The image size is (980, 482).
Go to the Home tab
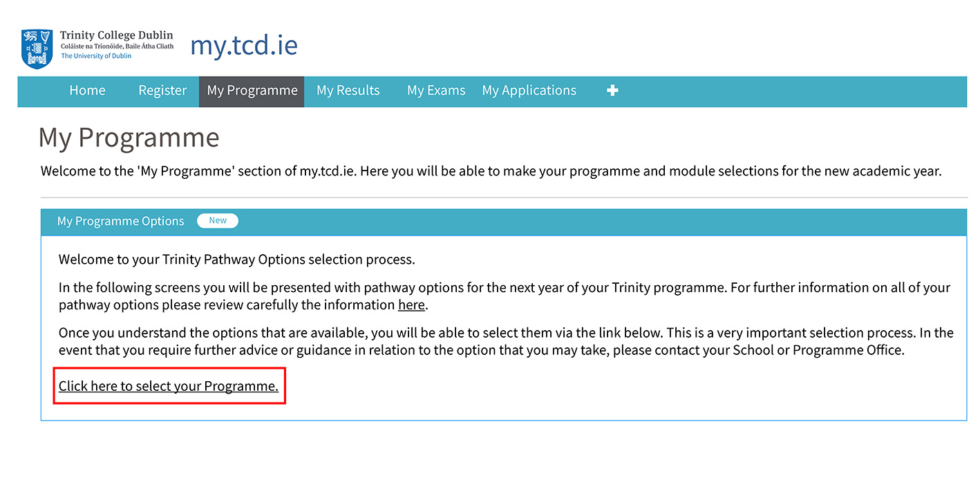click(x=87, y=90)
